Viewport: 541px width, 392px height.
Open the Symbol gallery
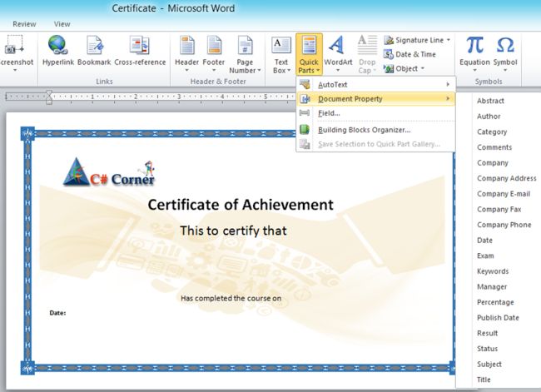505,54
